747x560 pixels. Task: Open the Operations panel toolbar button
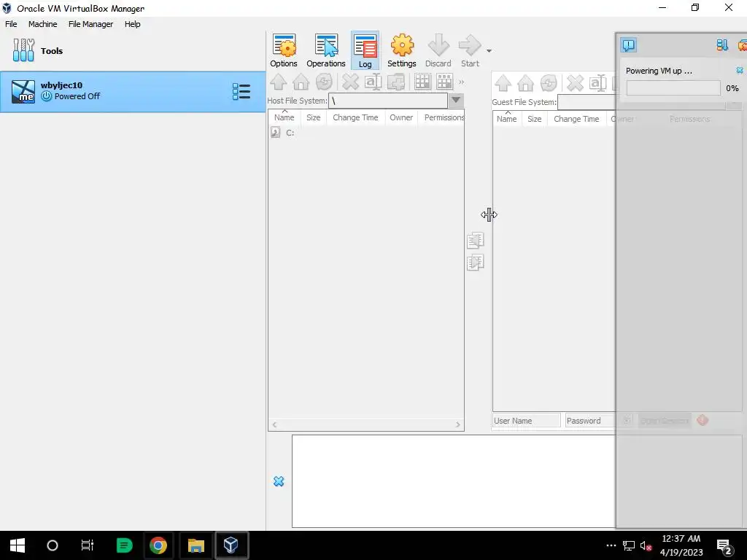pyautogui.click(x=326, y=50)
